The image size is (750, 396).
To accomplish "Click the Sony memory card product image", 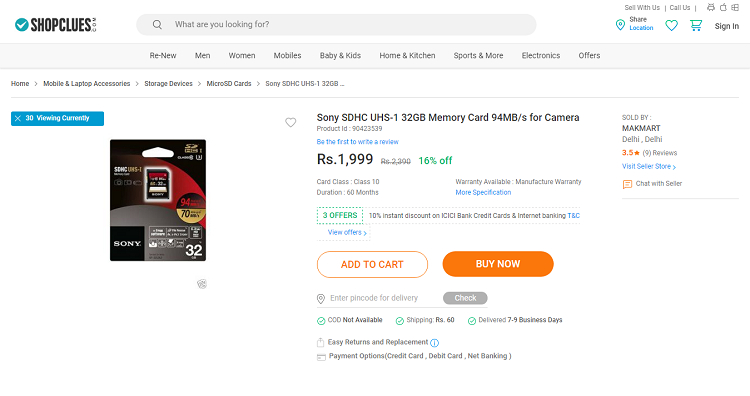I will 158,200.
